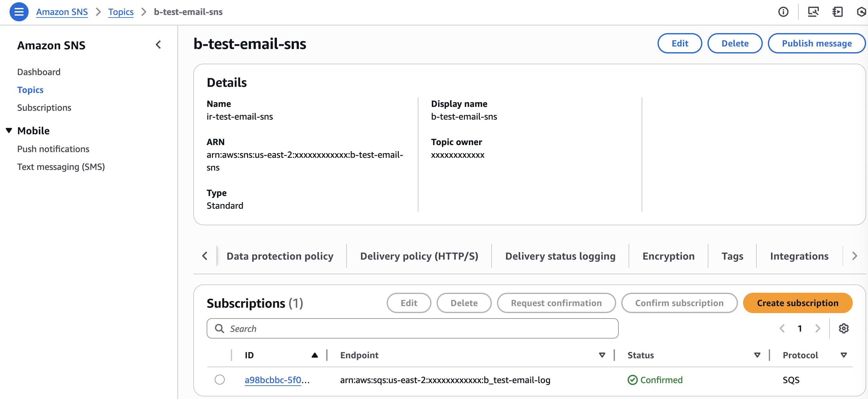This screenshot has height=399, width=868.
Task: Click the info circle icon
Action: (783, 12)
